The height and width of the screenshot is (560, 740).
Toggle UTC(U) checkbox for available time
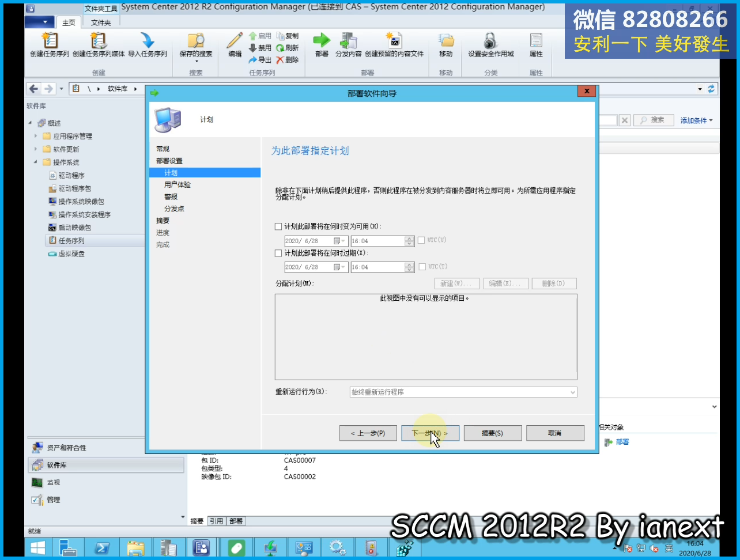[421, 240]
